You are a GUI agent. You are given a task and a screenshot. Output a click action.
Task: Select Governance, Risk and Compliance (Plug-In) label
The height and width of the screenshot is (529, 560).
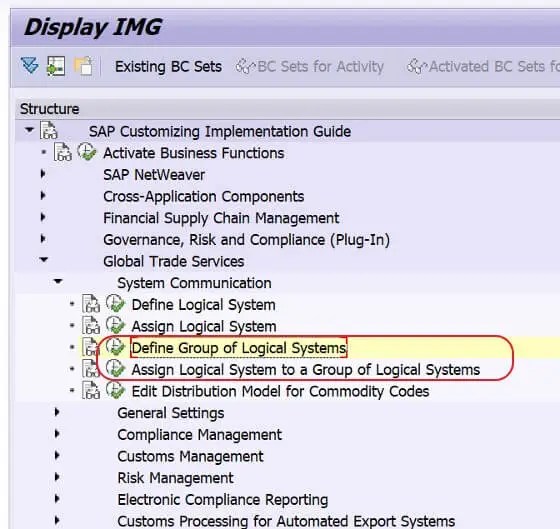[246, 240]
